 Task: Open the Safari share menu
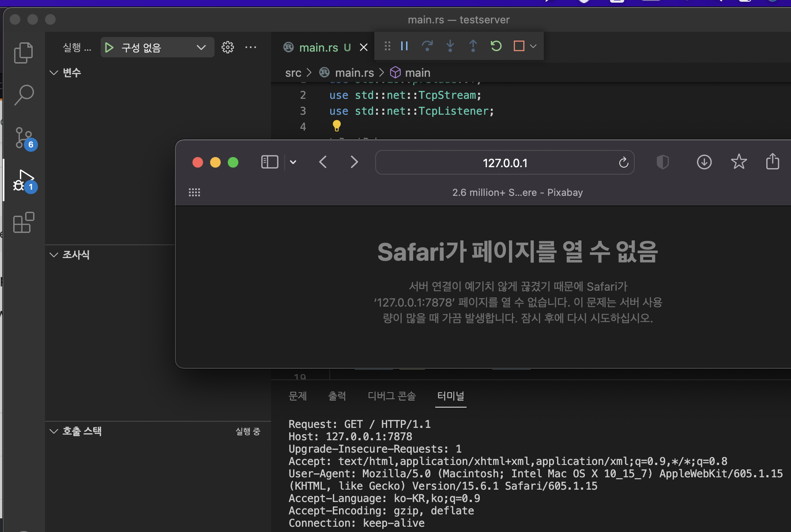pos(772,161)
